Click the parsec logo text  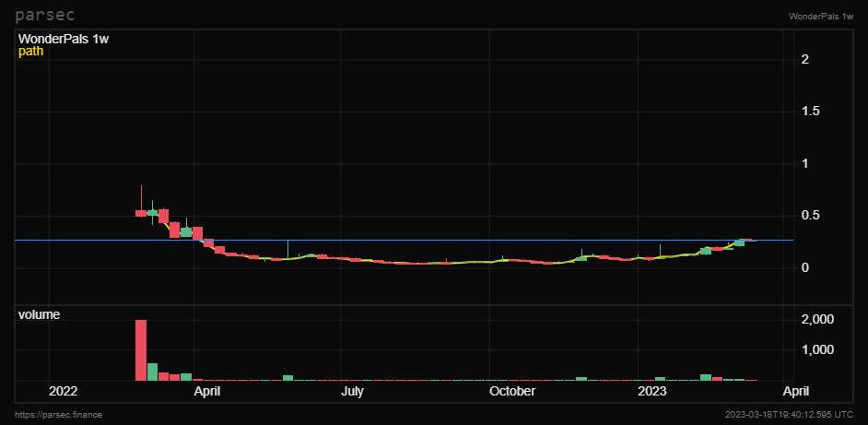point(45,15)
